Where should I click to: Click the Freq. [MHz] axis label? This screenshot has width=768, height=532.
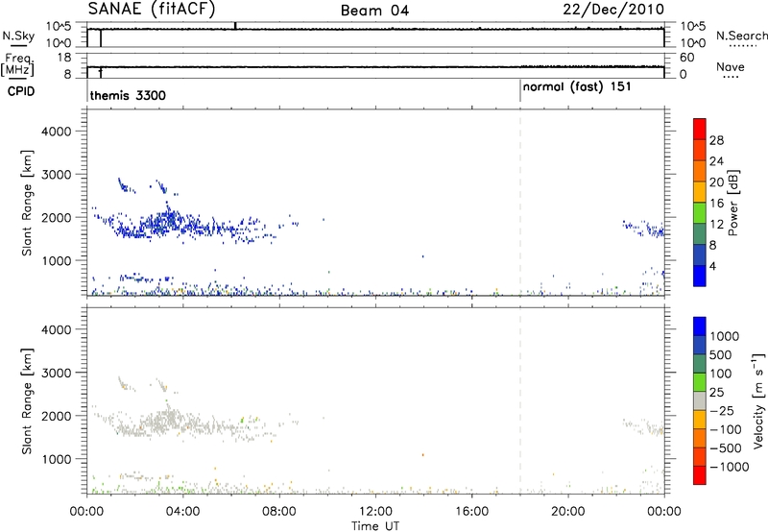pos(18,65)
